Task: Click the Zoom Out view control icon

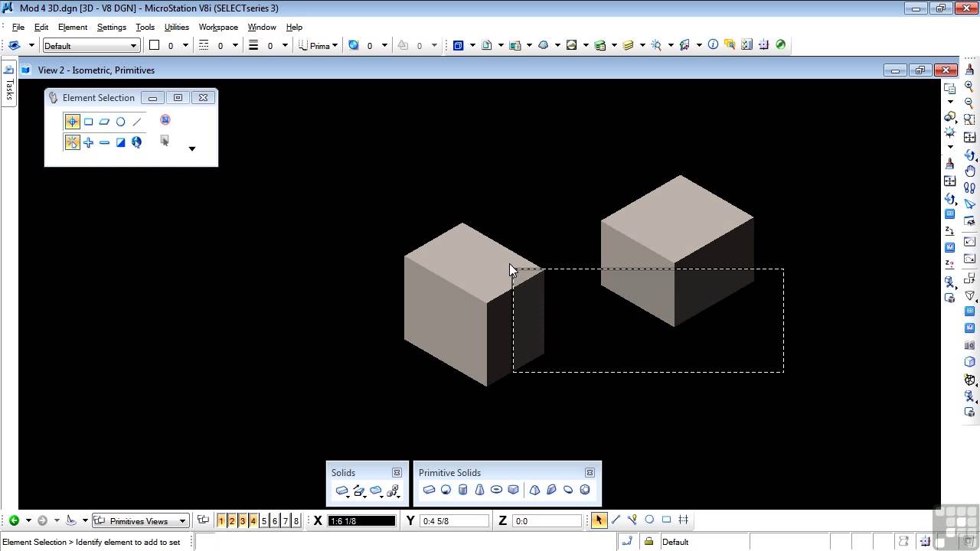Action: pos(969,103)
